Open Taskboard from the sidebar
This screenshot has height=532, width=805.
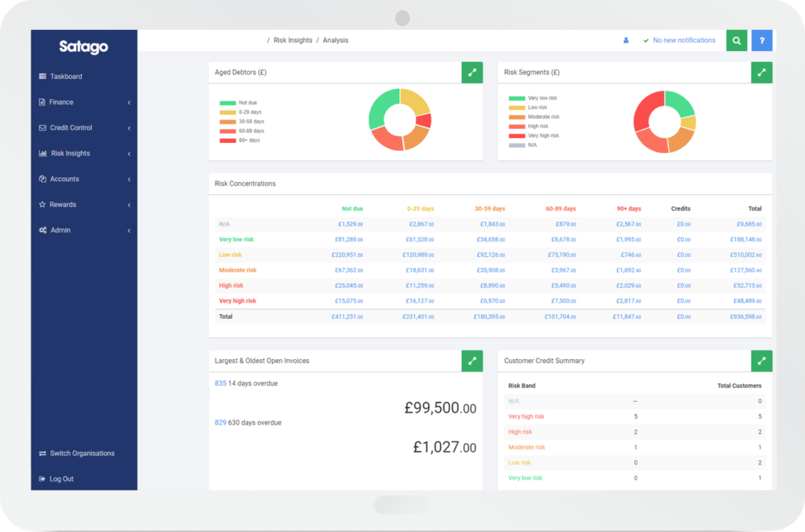click(x=66, y=76)
